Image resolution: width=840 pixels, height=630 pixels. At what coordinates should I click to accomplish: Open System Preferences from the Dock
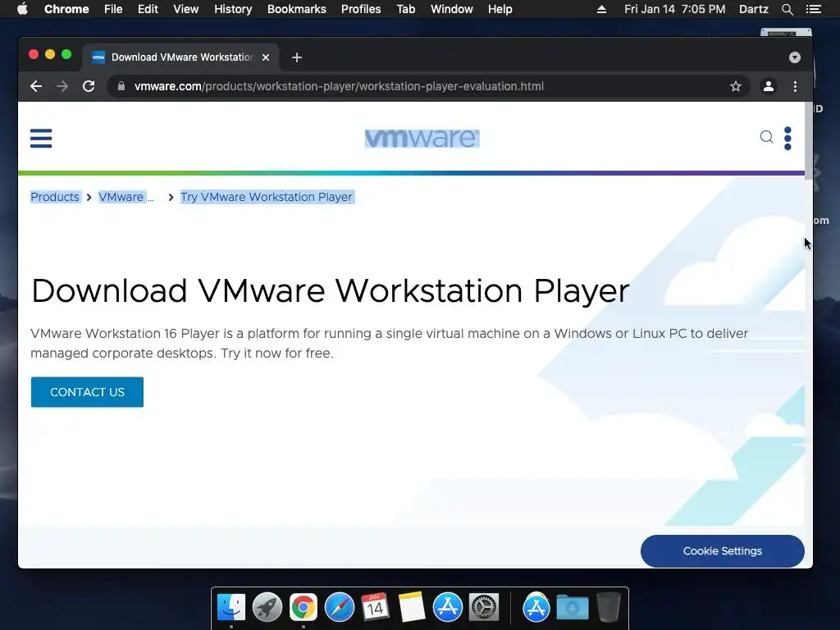(x=484, y=608)
